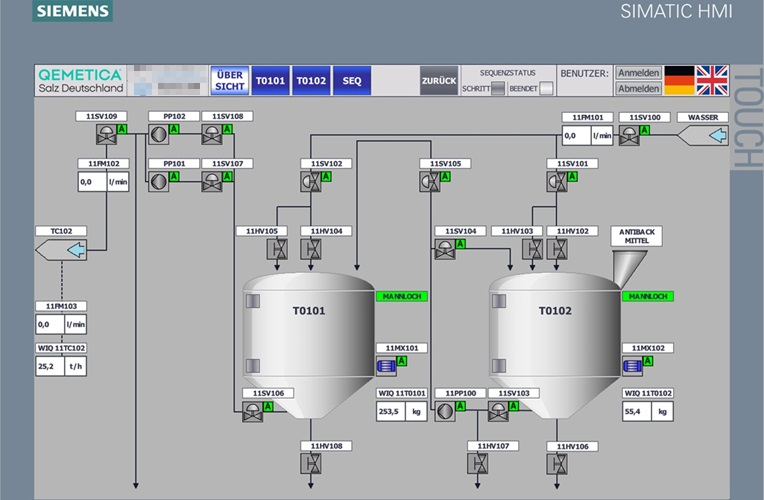Viewport: 764px width, 500px height.
Task: Click the 11HV105 hand valve icon
Action: coord(281,248)
